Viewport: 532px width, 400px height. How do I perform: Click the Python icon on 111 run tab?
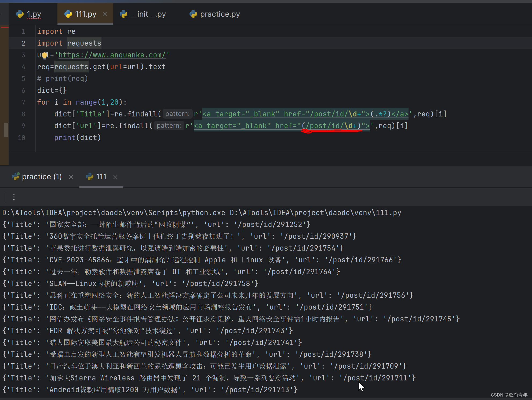point(90,177)
